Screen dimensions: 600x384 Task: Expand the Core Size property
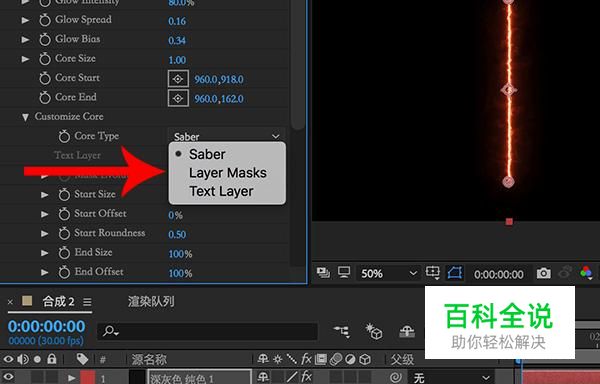click(x=25, y=59)
